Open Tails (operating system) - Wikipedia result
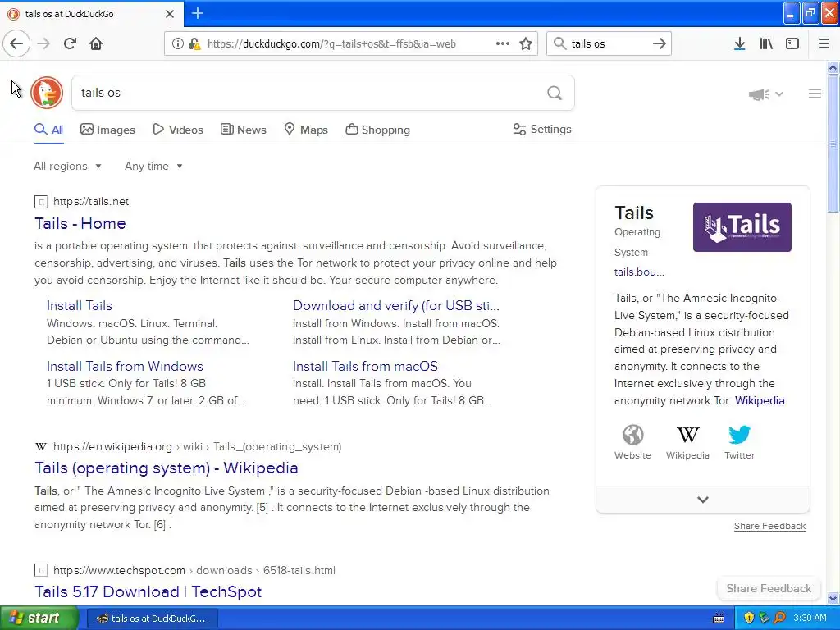 166,468
